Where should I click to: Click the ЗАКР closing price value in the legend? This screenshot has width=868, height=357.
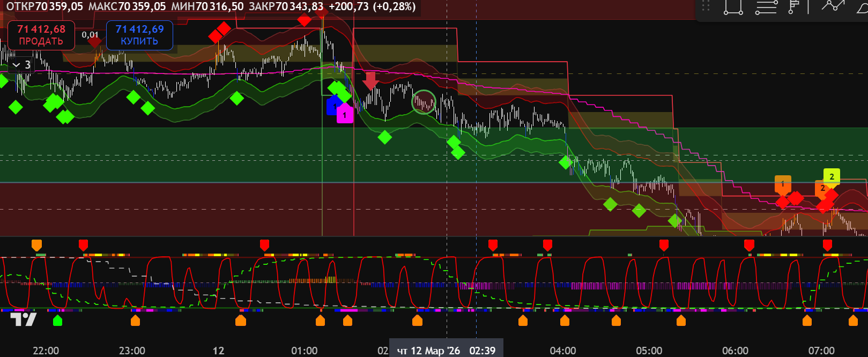click(304, 6)
